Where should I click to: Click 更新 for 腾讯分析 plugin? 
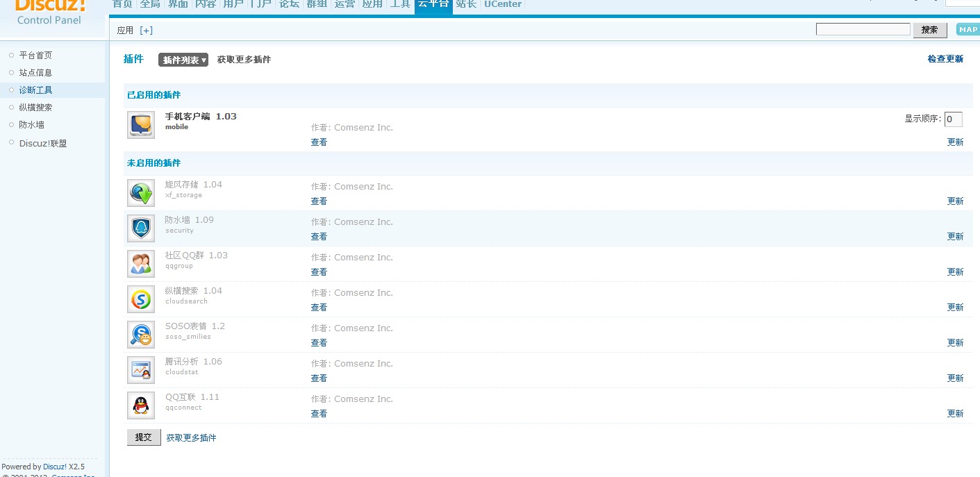pos(956,378)
